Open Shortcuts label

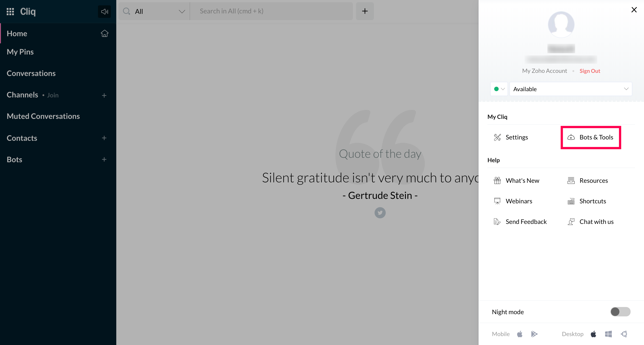pos(593,201)
